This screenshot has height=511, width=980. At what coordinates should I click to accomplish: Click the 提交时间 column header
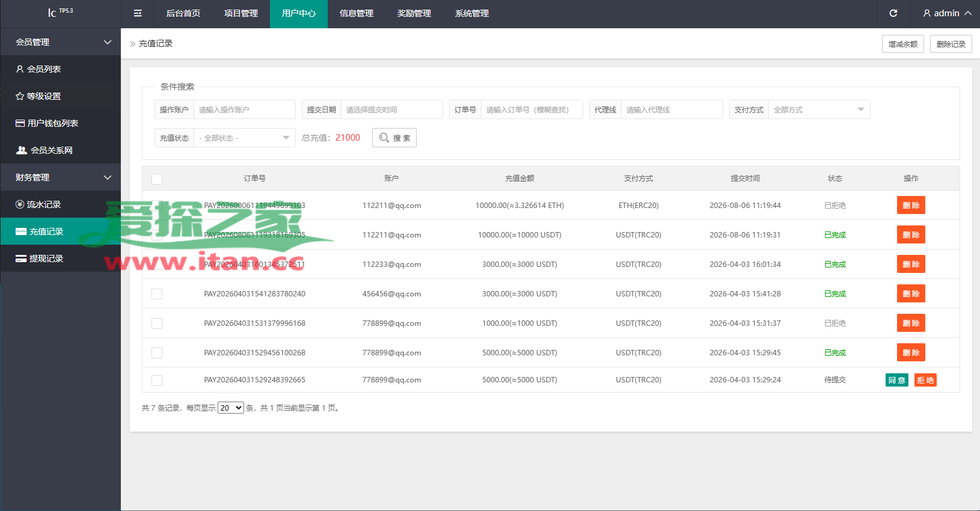(x=745, y=179)
